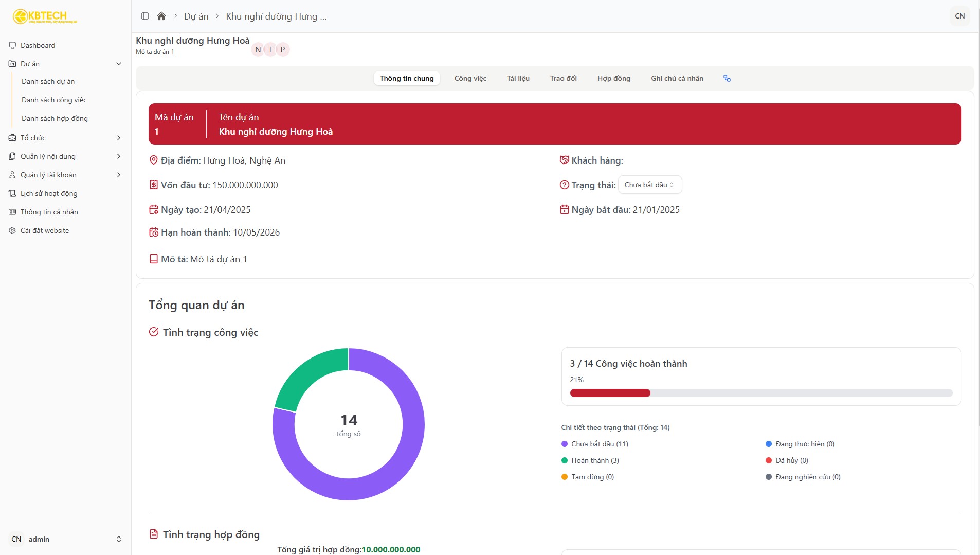Screen dimensions: 980x555
Task: Go to home via house icon
Action: coord(161,16)
